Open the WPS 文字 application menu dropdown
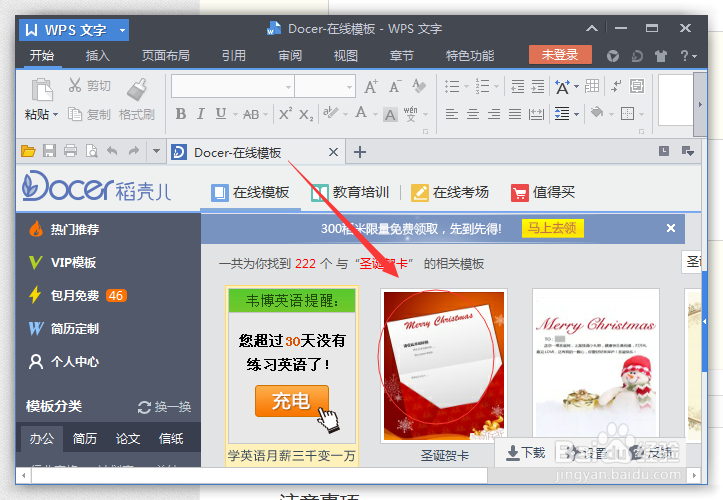 (x=122, y=30)
